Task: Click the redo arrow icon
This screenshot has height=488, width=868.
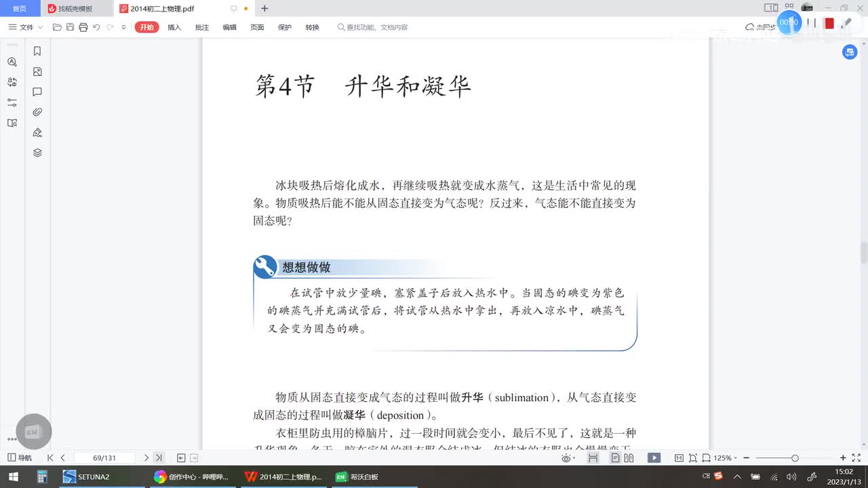Action: [110, 27]
